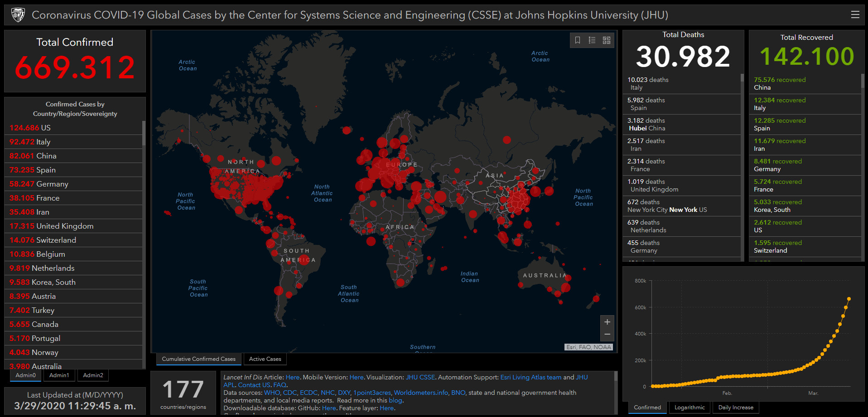This screenshot has height=417, width=868.
Task: Show the Daily Increase chart
Action: 736,407
